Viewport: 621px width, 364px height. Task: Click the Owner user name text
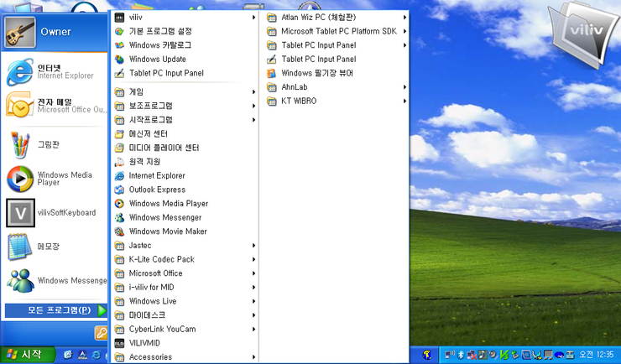[x=56, y=32]
